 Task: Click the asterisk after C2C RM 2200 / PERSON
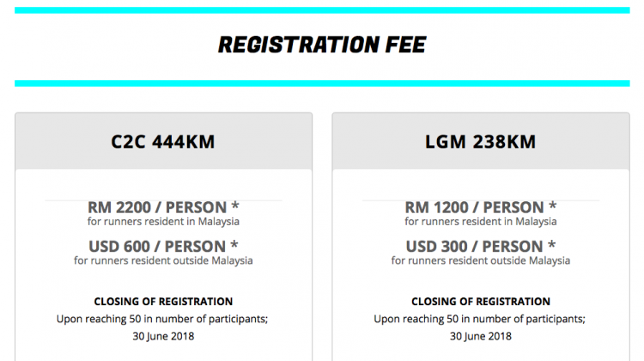click(x=235, y=205)
